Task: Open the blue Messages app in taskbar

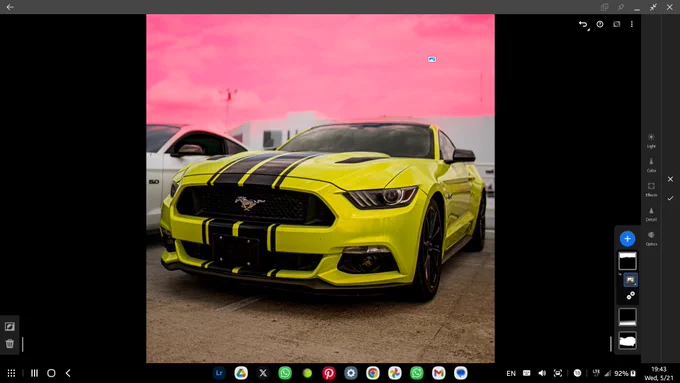Action: tap(461, 373)
